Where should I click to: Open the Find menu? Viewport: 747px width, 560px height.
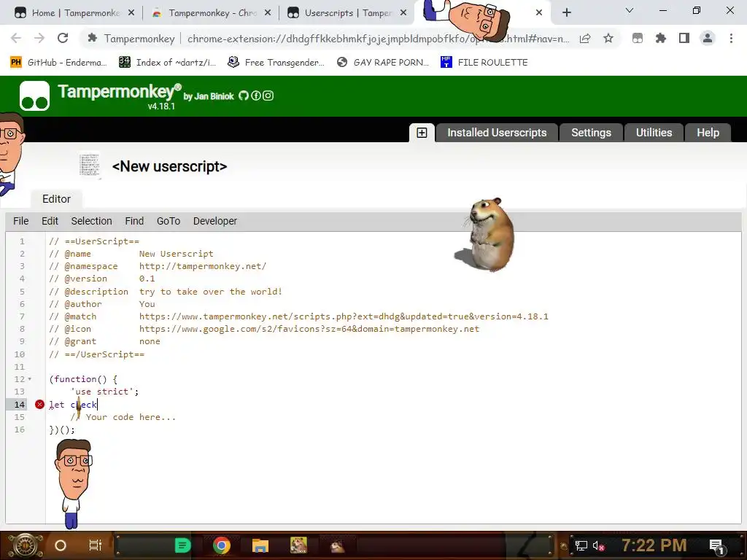(x=134, y=221)
